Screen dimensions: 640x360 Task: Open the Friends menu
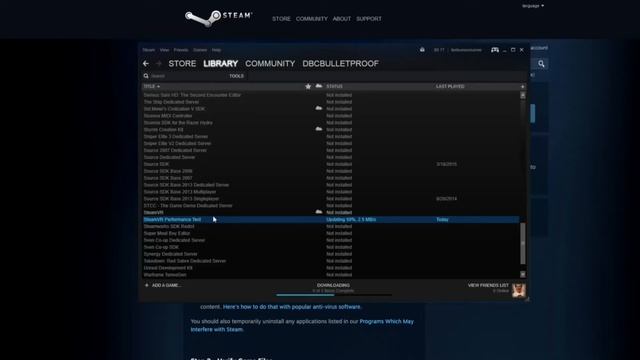point(181,50)
